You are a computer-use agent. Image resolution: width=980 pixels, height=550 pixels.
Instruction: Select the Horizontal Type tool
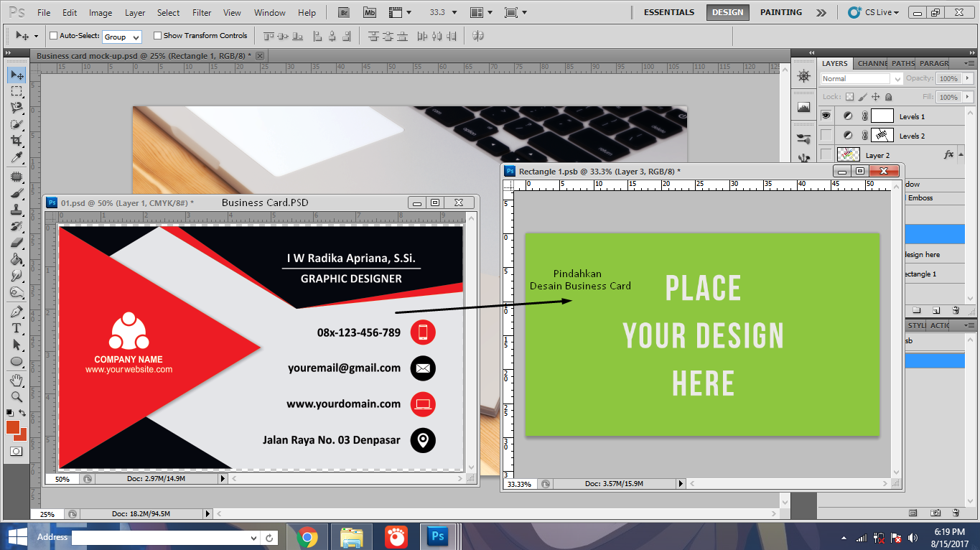[17, 327]
